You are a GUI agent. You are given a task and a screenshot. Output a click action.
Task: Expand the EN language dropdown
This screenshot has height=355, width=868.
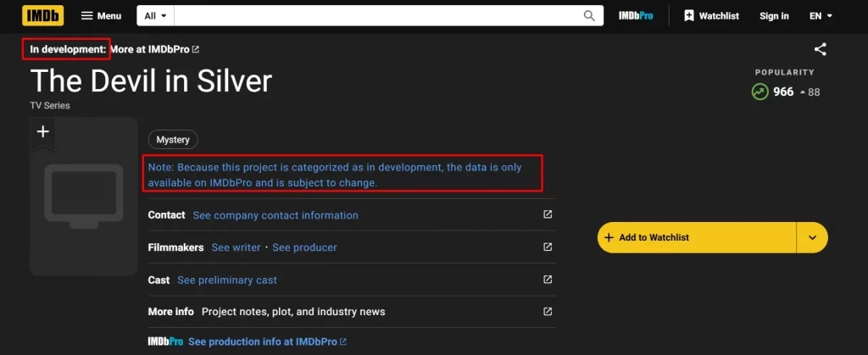coord(821,16)
